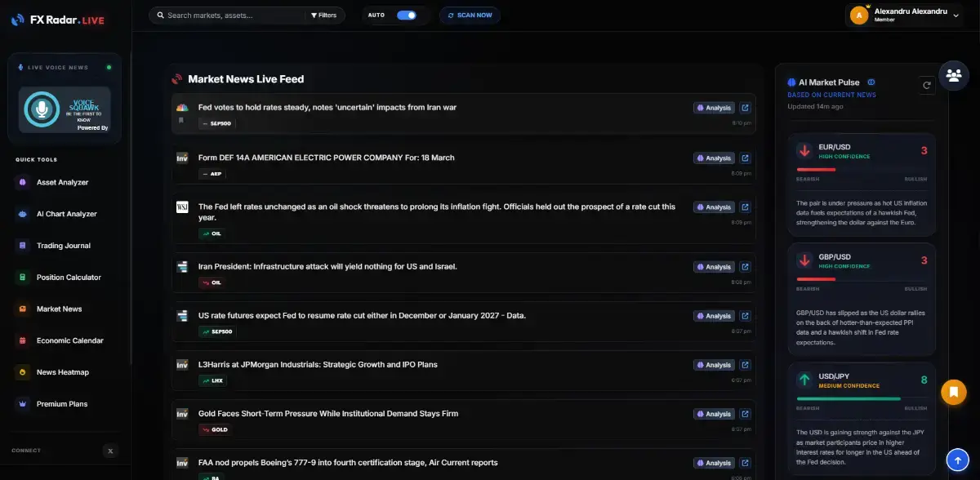Click Analysis for Gold Faces Short-Term Pressure
This screenshot has width=980, height=480.
714,414
